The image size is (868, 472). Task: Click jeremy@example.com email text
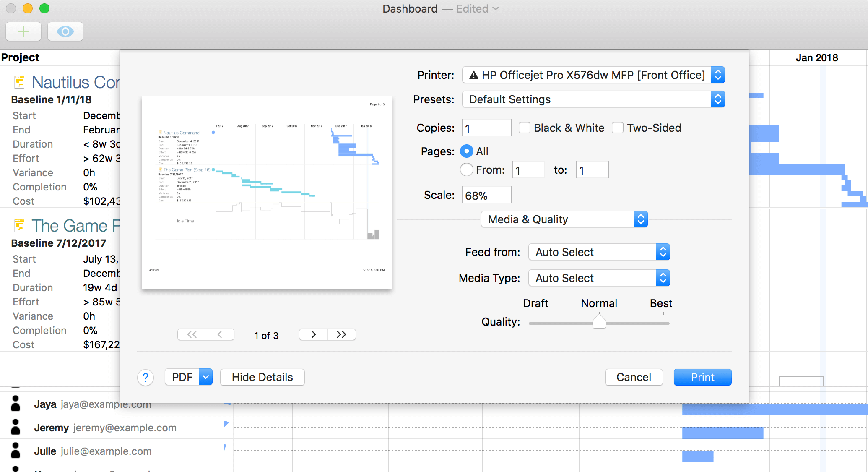coord(125,428)
